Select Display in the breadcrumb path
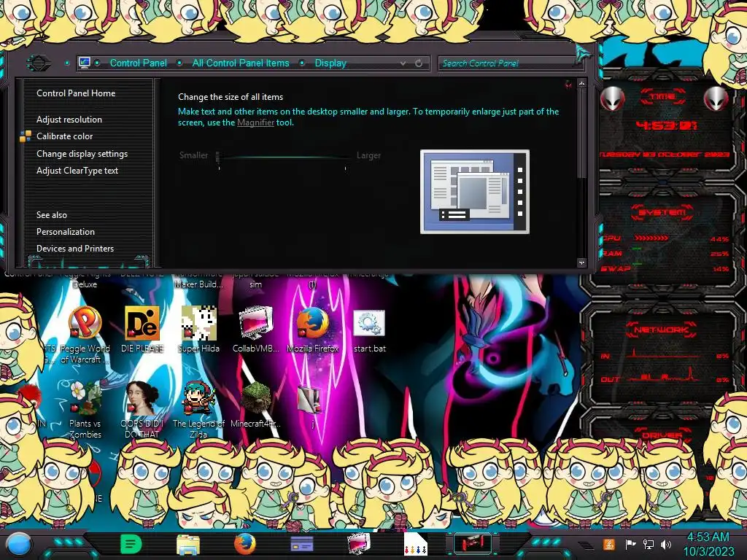 [330, 63]
